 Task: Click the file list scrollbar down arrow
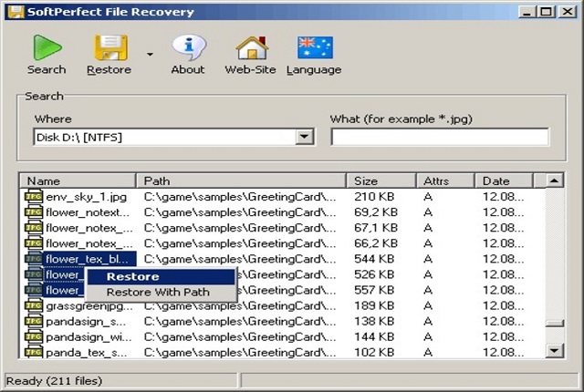pyautogui.click(x=554, y=351)
